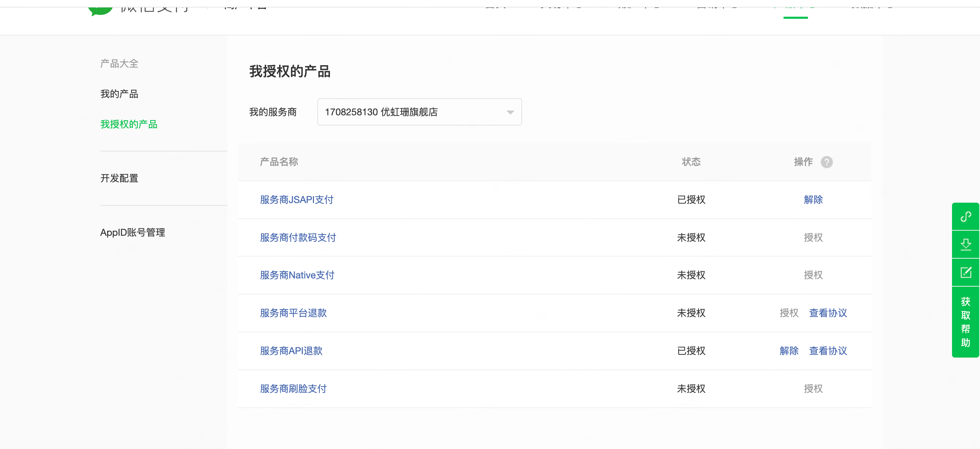Click the download icon in green sidebar
This screenshot has height=449, width=980.
[x=965, y=244]
